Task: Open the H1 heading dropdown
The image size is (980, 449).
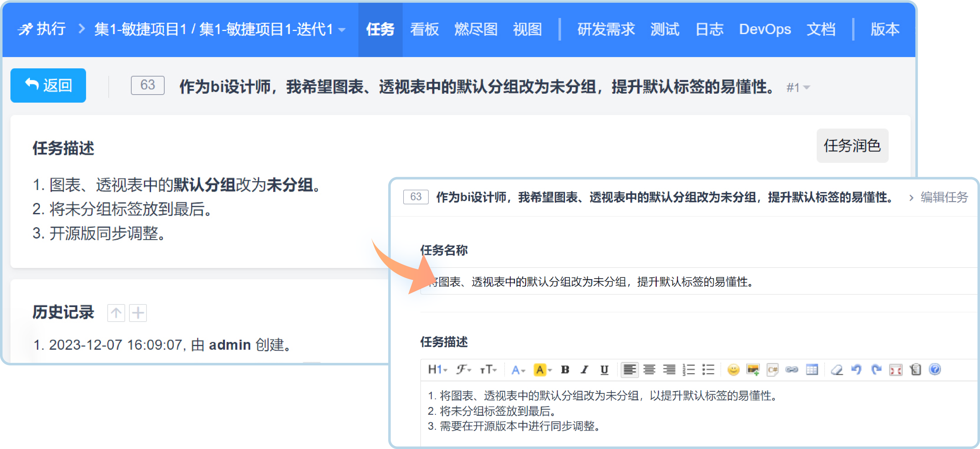Action: pos(438,369)
